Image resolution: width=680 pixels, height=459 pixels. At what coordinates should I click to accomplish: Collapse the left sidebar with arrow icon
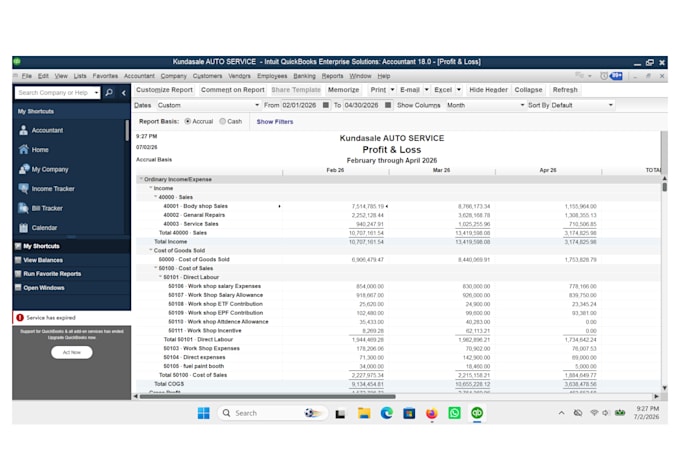[124, 92]
